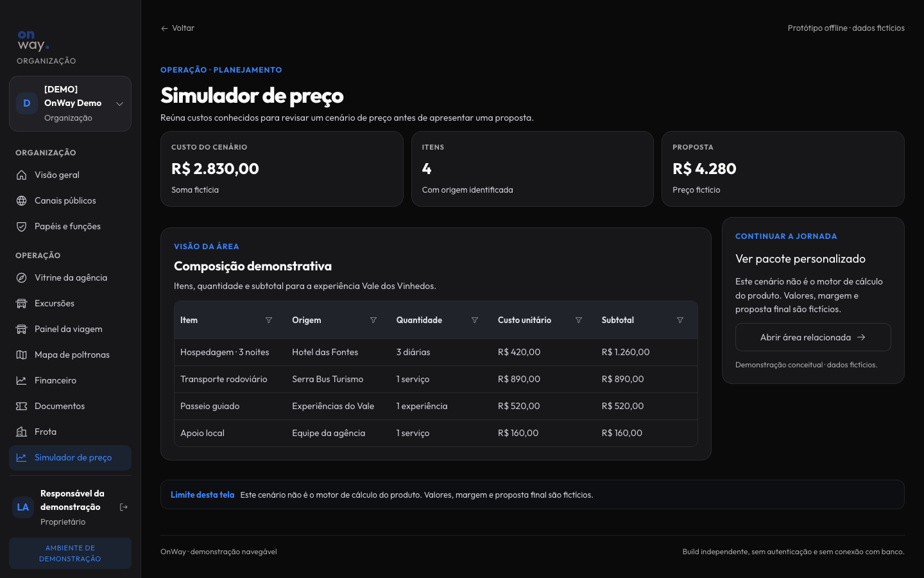This screenshot has width=924, height=578.
Task: Click the Limite desta tela label
Action: tap(202, 495)
